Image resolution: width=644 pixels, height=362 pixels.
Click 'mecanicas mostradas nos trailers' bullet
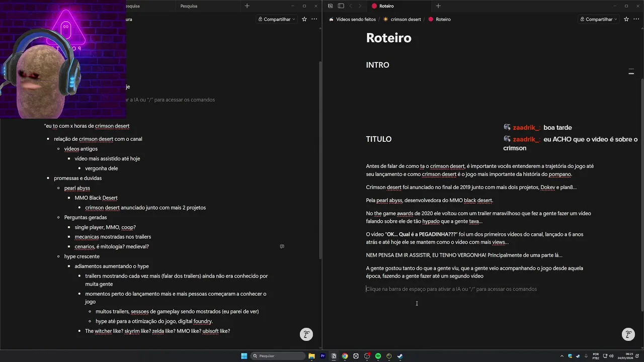113,237
